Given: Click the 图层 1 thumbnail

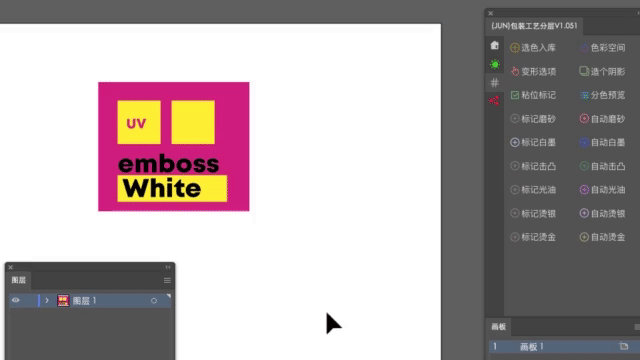Looking at the screenshot, I should pos(63,301).
